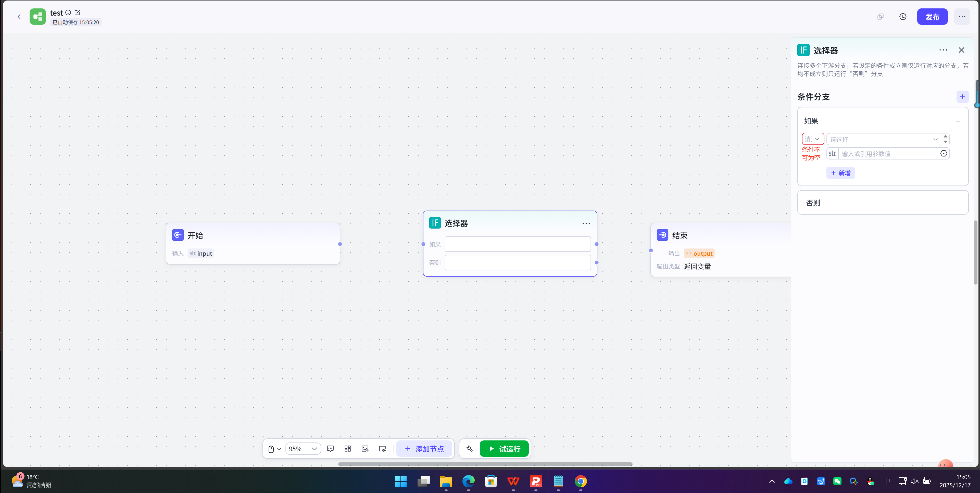Open the 选择器 panel three-dot menu
This screenshot has height=493, width=980.
coord(943,50)
